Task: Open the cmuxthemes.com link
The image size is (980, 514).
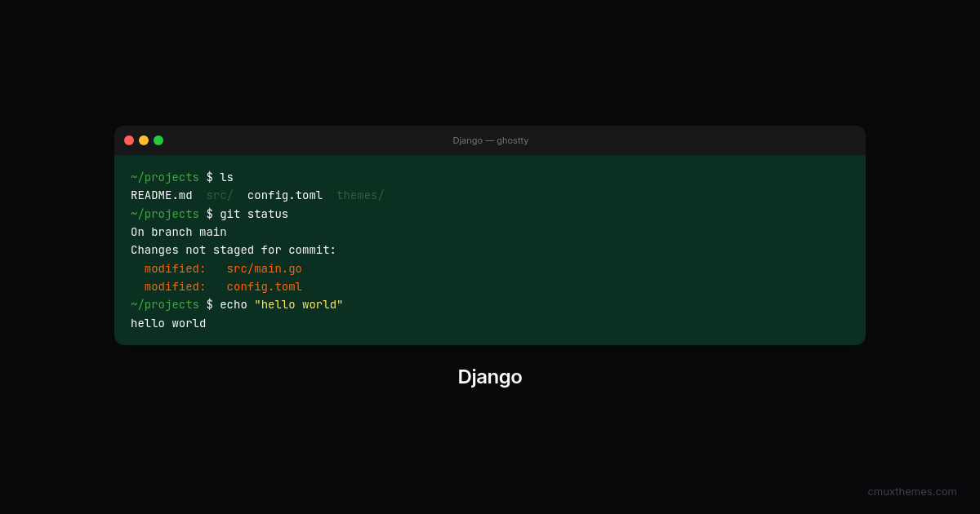Action: [912, 491]
